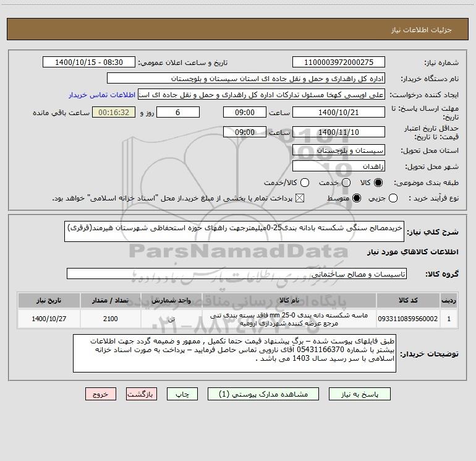Click the کد کالا column header
The image size is (476, 461).
408,301
